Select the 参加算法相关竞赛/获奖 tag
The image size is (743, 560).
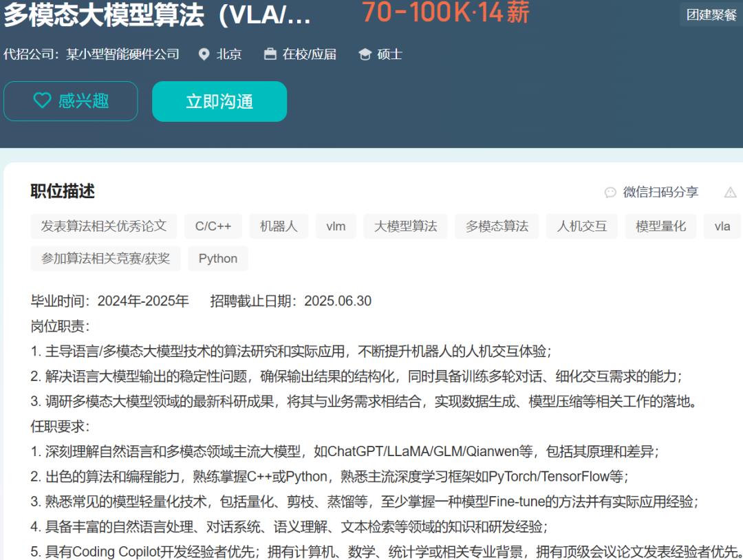pos(105,259)
